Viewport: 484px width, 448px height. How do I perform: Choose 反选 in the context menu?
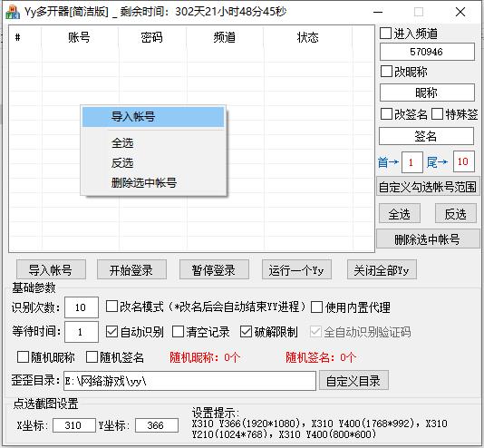click(x=153, y=162)
